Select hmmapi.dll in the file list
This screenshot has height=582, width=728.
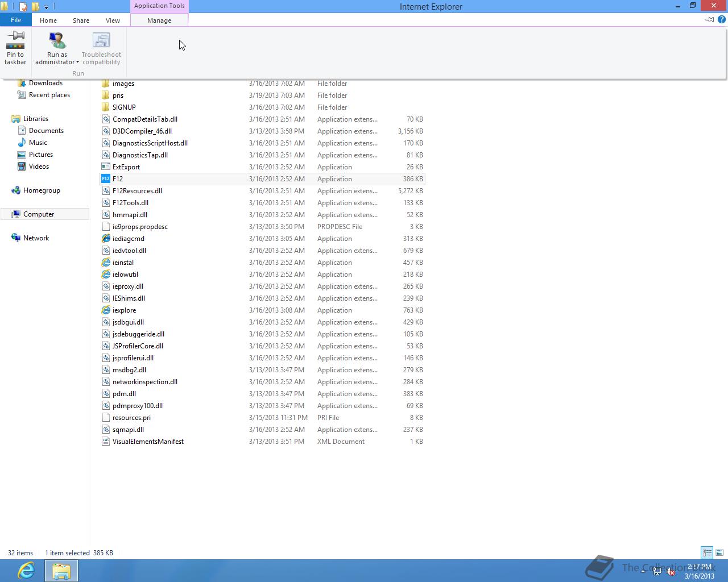point(262,215)
